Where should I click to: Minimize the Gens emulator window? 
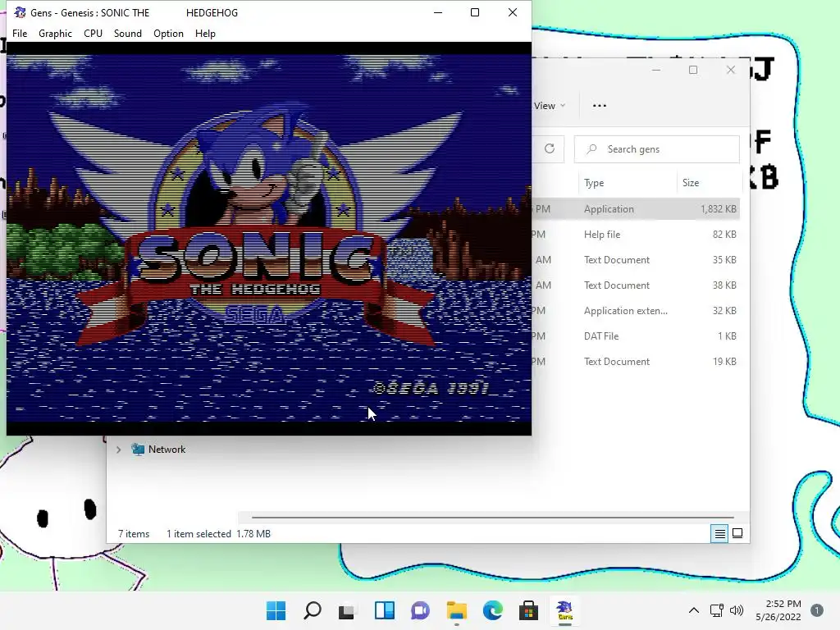point(438,12)
